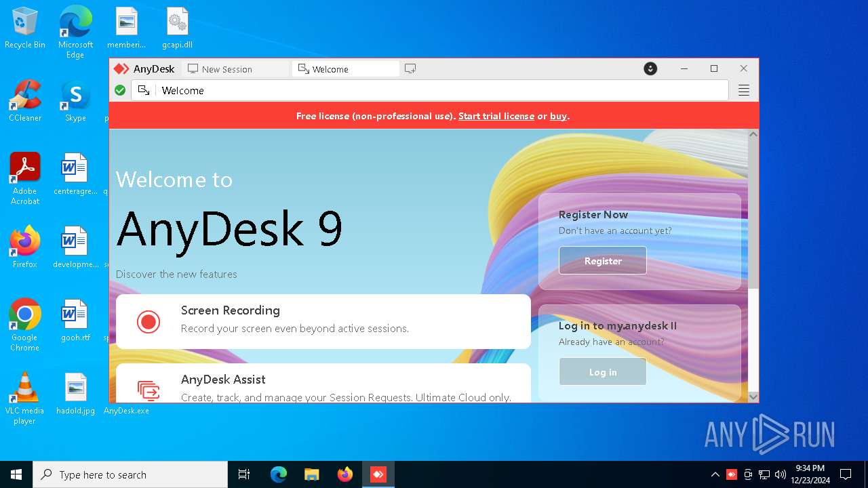Open Firefox from the taskbar
The width and height of the screenshot is (868, 488).
[x=345, y=474]
